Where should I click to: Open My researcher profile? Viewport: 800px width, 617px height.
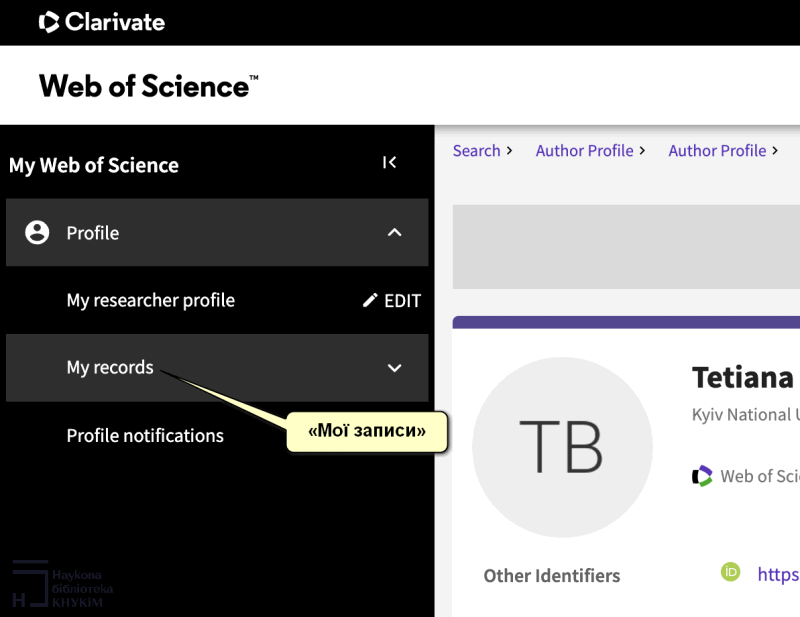pyautogui.click(x=150, y=300)
